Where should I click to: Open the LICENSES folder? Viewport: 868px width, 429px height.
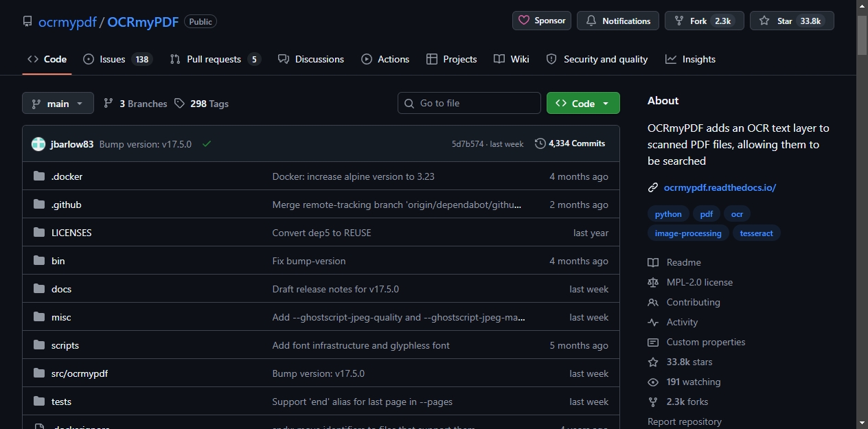click(71, 233)
